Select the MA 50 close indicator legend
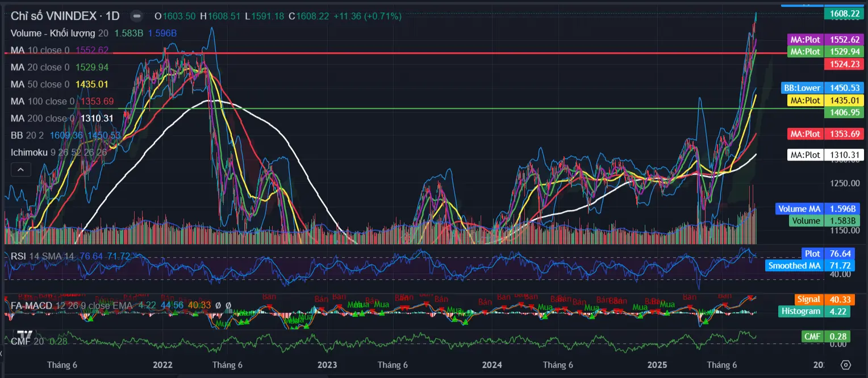Viewport: 868px width, 378px height. [60, 84]
